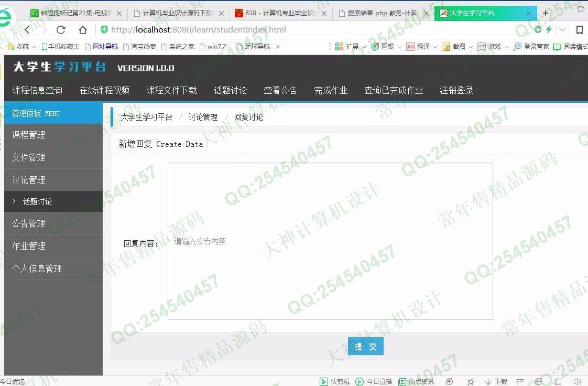Open 查询已完成作业 in the top menu

394,90
